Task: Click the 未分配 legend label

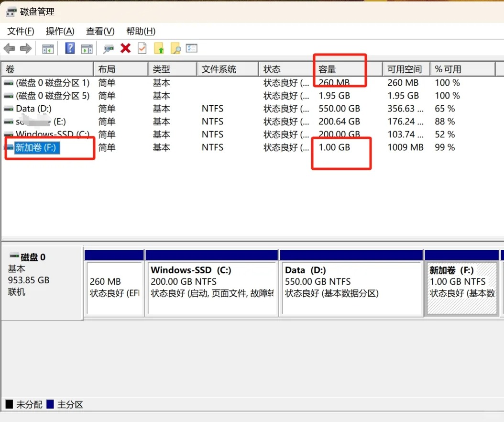Action: (x=29, y=404)
